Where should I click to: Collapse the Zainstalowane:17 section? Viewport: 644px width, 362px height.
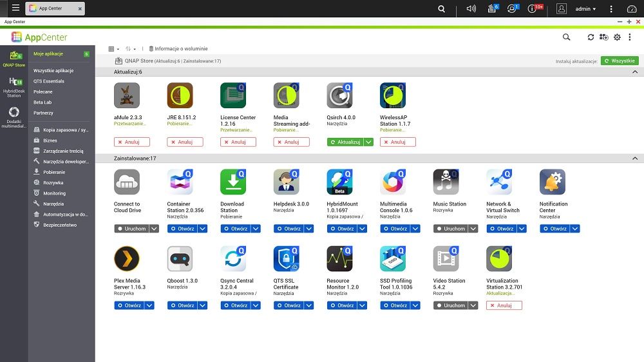pyautogui.click(x=635, y=158)
